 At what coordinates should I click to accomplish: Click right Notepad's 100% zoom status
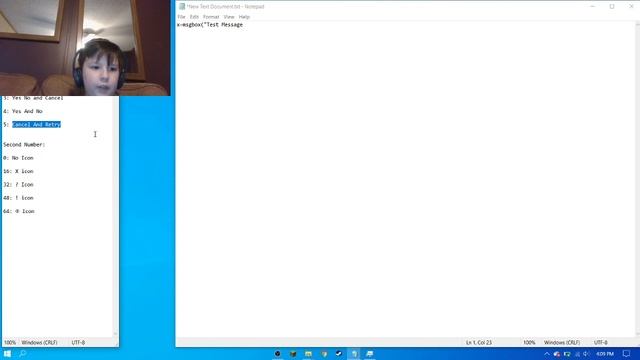coord(529,343)
